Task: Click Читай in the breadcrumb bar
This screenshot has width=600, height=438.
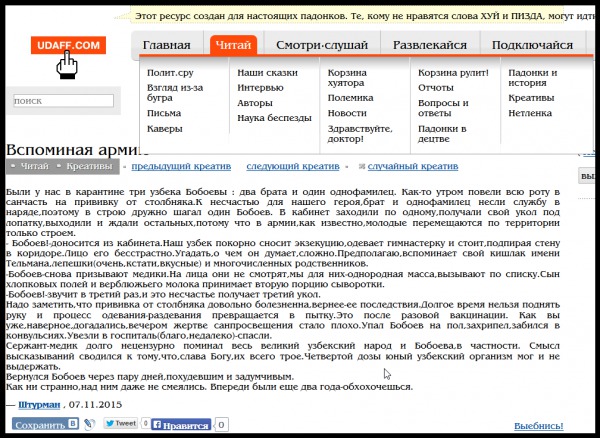Action: 34,166
